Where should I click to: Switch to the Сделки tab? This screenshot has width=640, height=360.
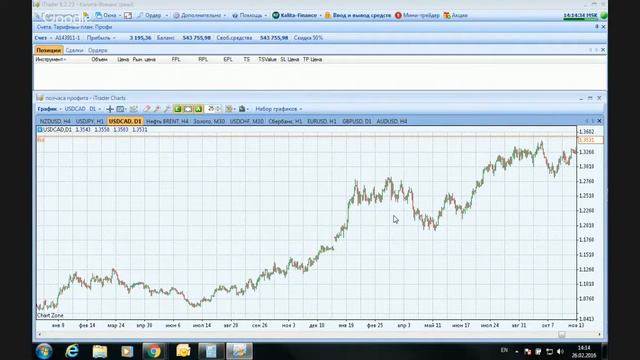tap(74, 50)
